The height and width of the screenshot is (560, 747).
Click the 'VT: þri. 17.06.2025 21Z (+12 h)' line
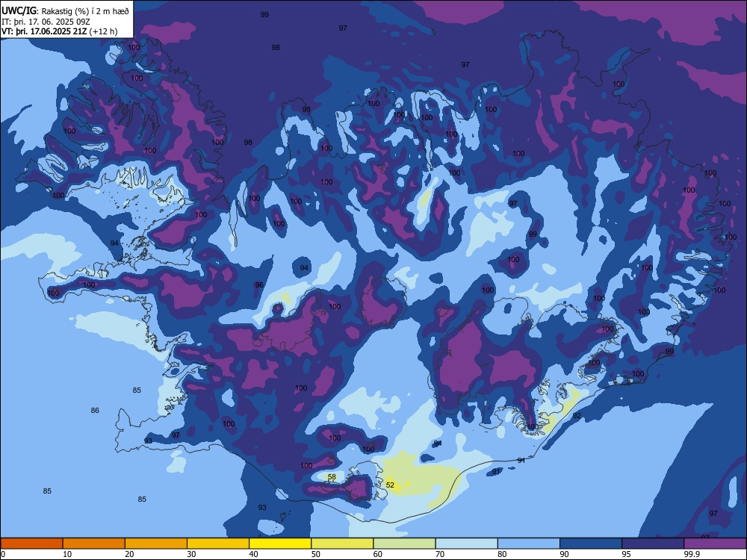coord(60,31)
